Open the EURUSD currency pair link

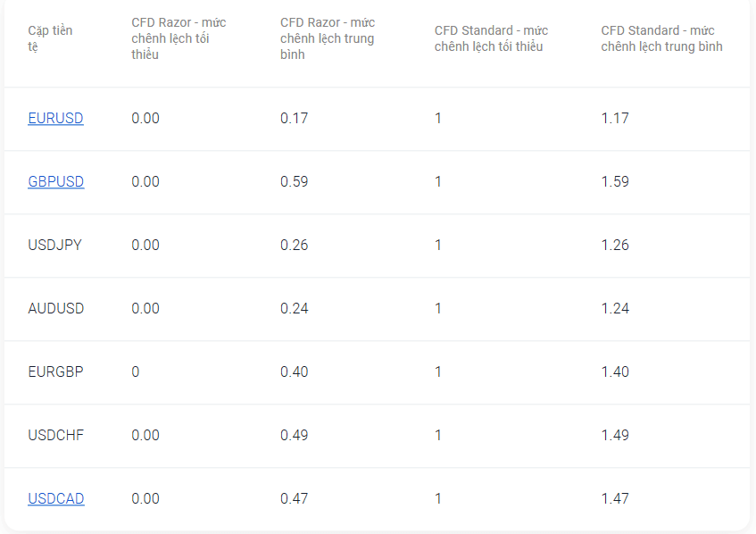pos(55,118)
